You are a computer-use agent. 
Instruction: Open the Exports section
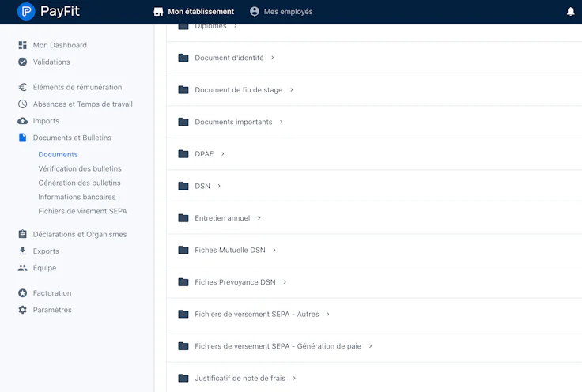(x=46, y=251)
